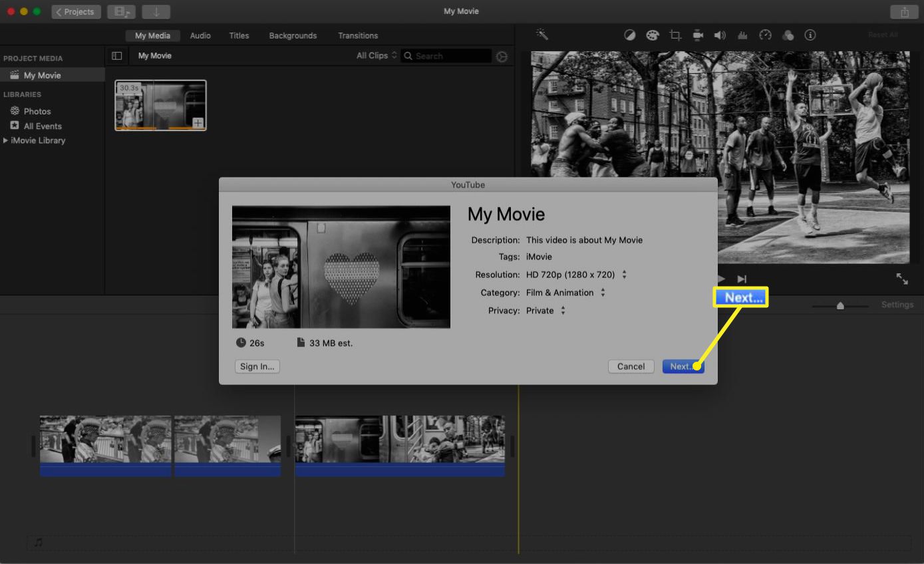Click the 33 MB est. file size text

pos(331,343)
